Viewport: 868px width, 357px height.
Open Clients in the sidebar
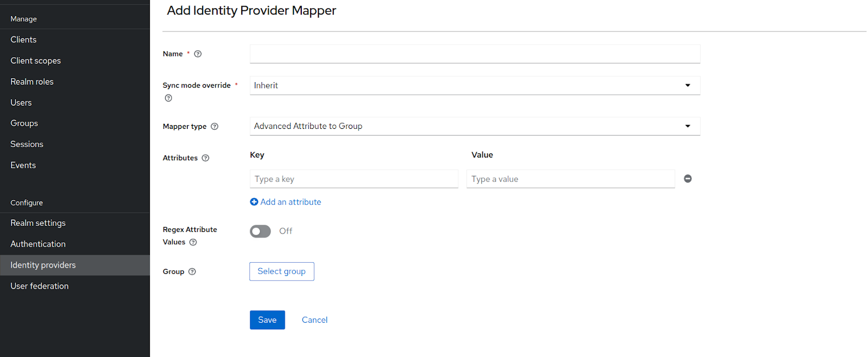[24, 40]
